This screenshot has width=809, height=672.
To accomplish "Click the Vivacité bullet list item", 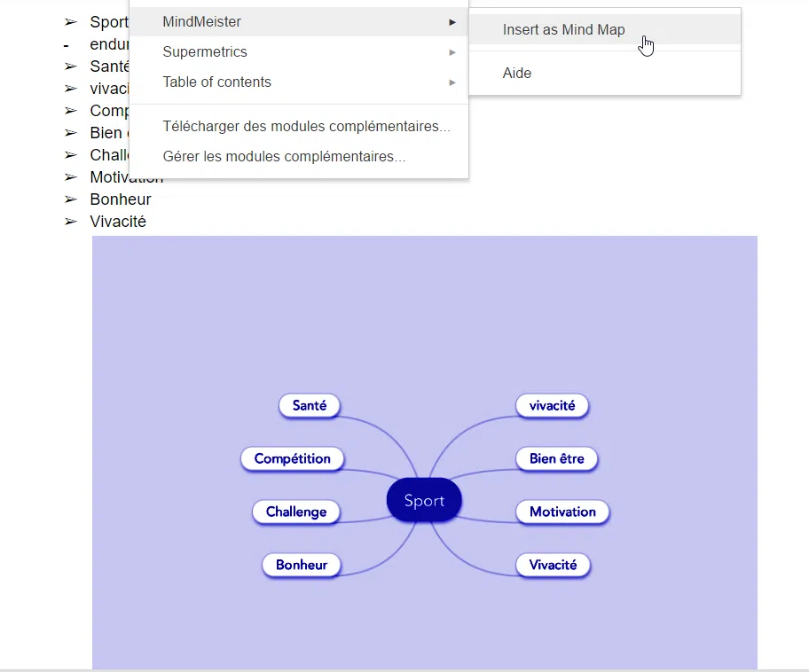I will (118, 222).
